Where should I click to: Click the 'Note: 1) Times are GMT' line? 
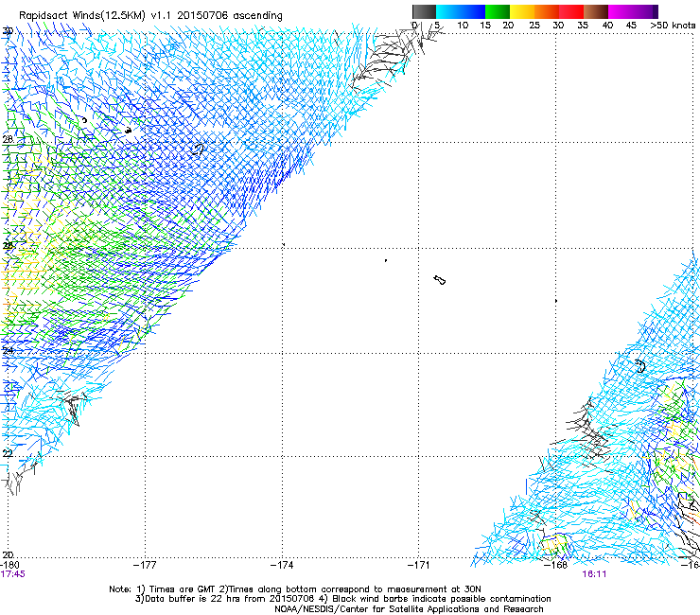[x=295, y=589]
